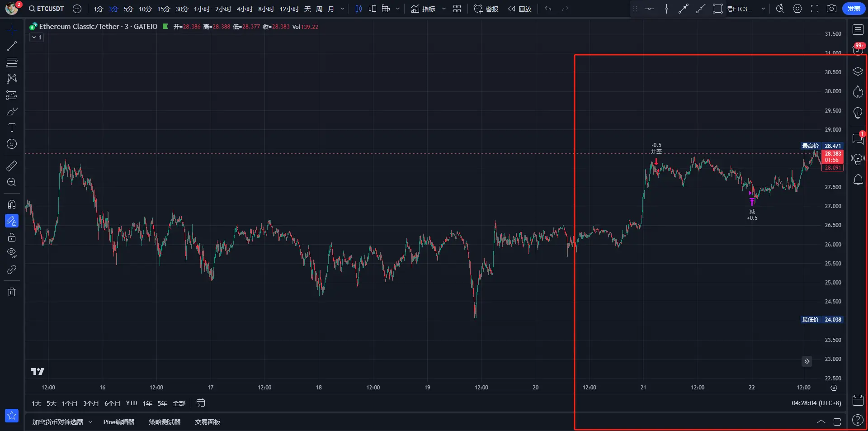Open the watchlist panel in right sidebar
The height and width of the screenshot is (431, 868).
(x=858, y=30)
